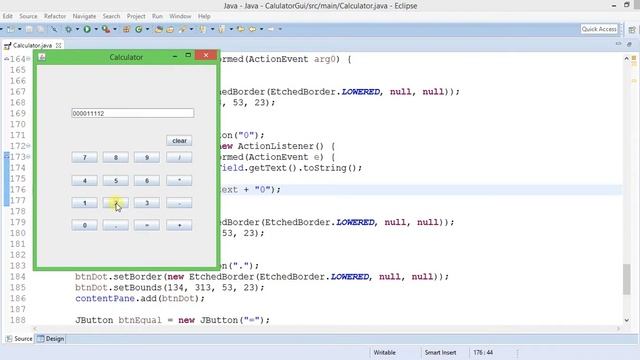Click the 3 button in Calculator

tap(147, 203)
